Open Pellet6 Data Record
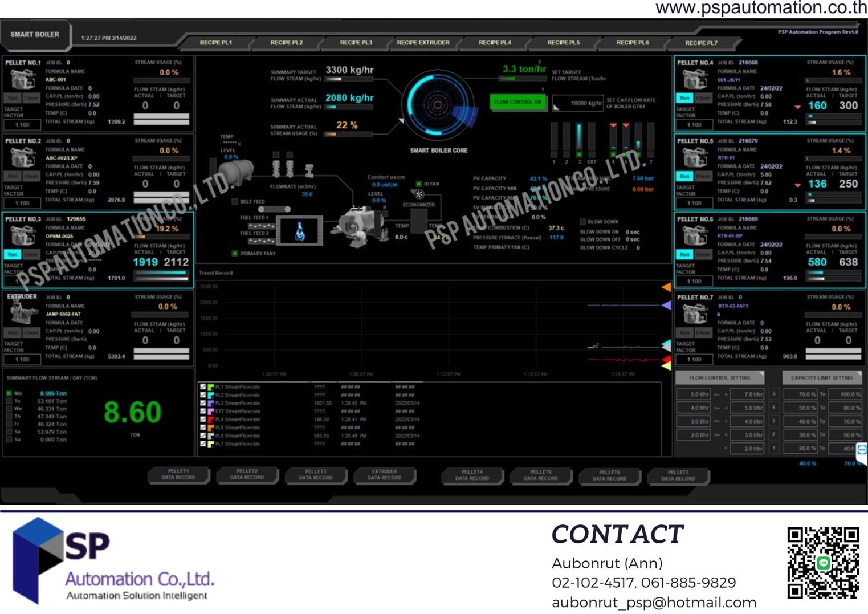The width and height of the screenshot is (868, 614). (609, 475)
